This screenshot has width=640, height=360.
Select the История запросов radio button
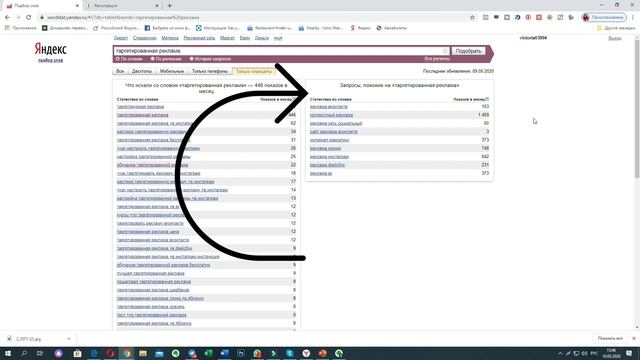[191, 59]
